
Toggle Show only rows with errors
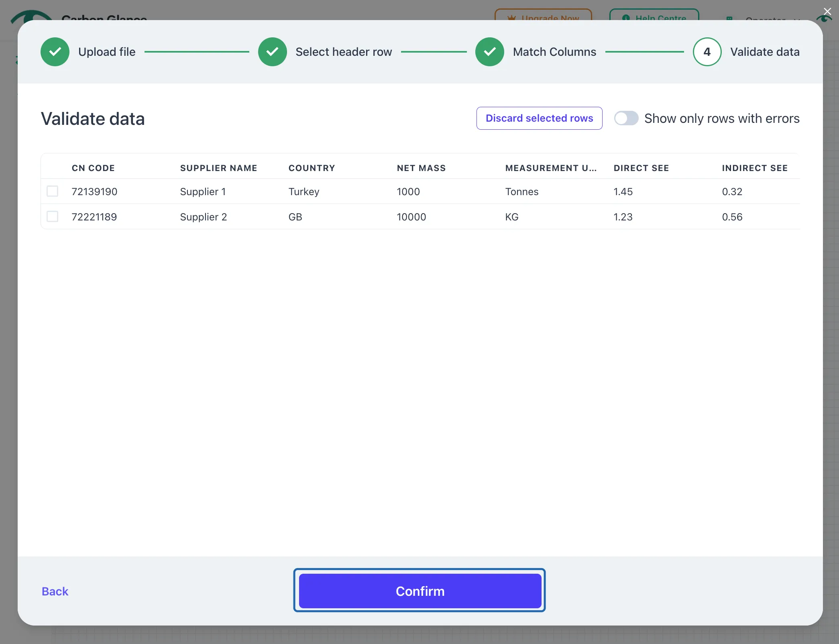pyautogui.click(x=626, y=118)
